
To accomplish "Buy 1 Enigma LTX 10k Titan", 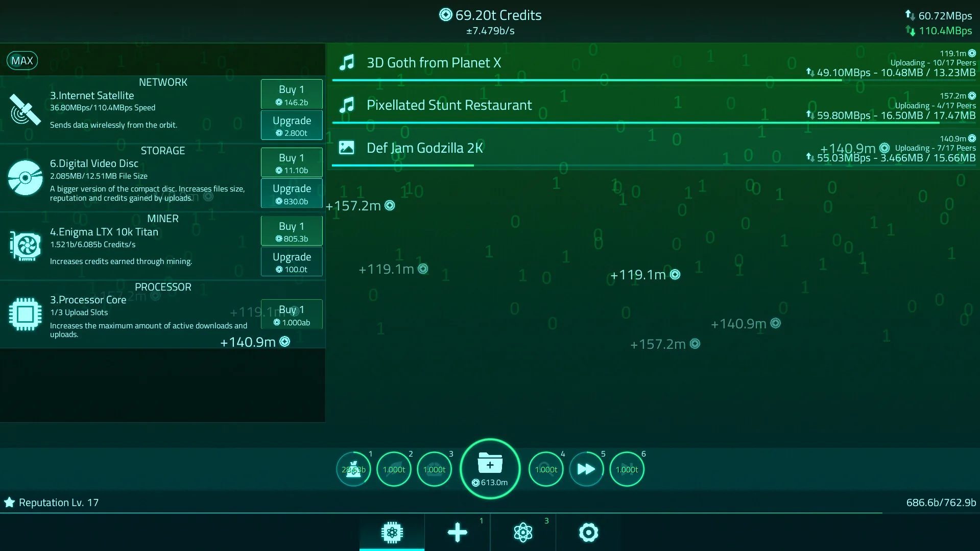I will tap(292, 231).
